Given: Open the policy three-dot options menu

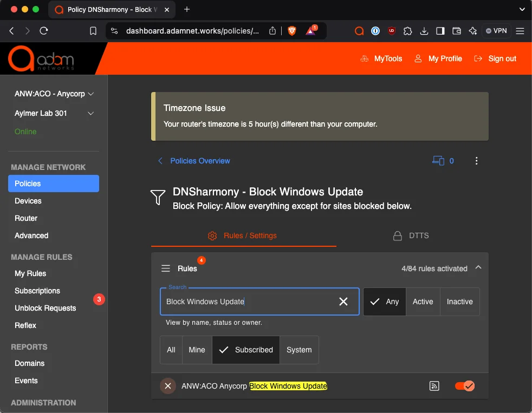Looking at the screenshot, I should (476, 161).
